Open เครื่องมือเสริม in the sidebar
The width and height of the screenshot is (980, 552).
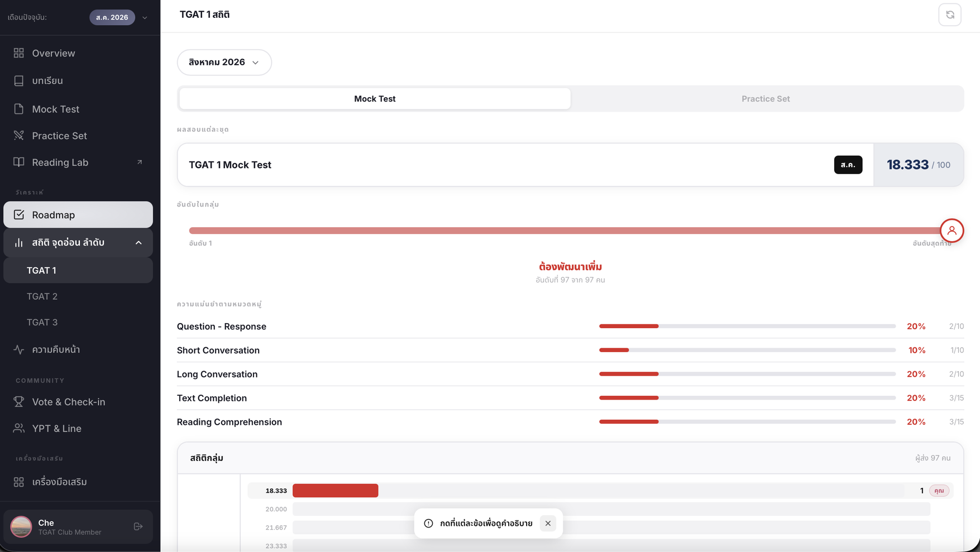78,482
